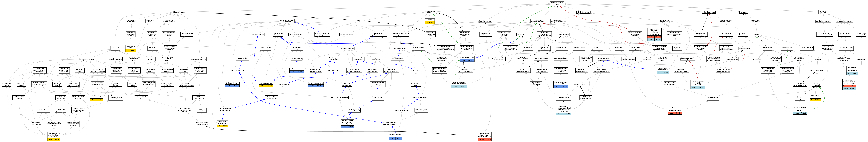Select the 'response to abiotic stimulus' node
The image size is (868, 142).
[x=132, y=21]
